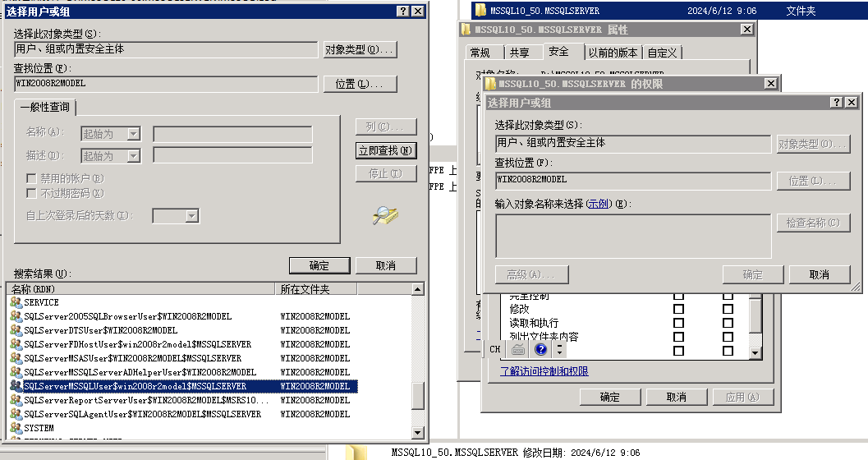The image size is (868, 460).
Task: Click the help question-mark in the right 选择用户或组 dialog
Action: point(837,103)
